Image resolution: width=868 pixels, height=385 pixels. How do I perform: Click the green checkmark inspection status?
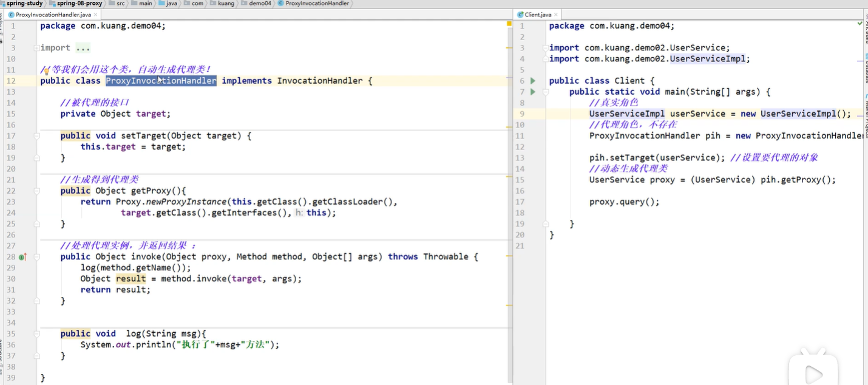coord(860,24)
